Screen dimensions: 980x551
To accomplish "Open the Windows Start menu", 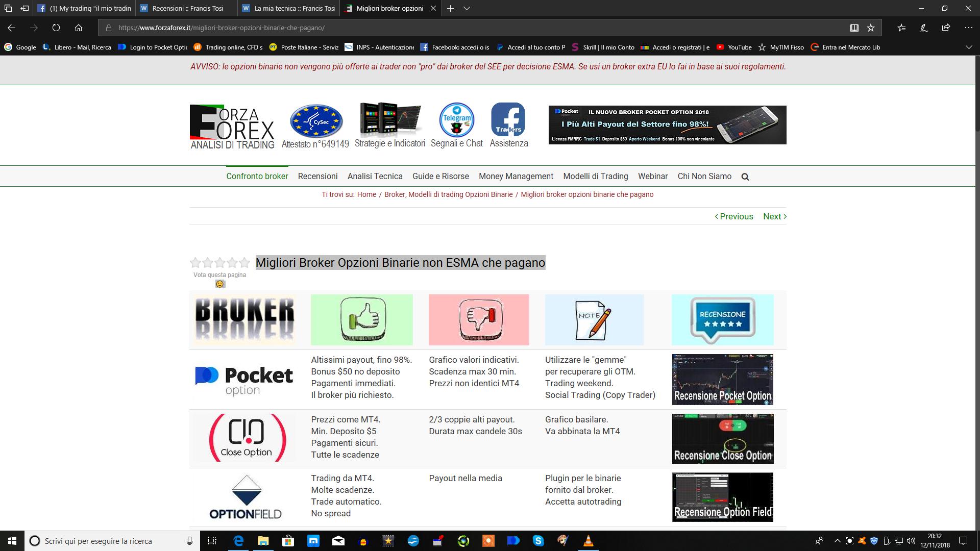I will point(12,541).
